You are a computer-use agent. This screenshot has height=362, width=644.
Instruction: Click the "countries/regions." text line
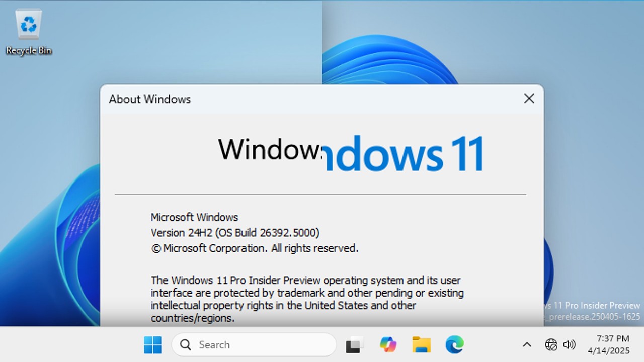[x=193, y=318]
